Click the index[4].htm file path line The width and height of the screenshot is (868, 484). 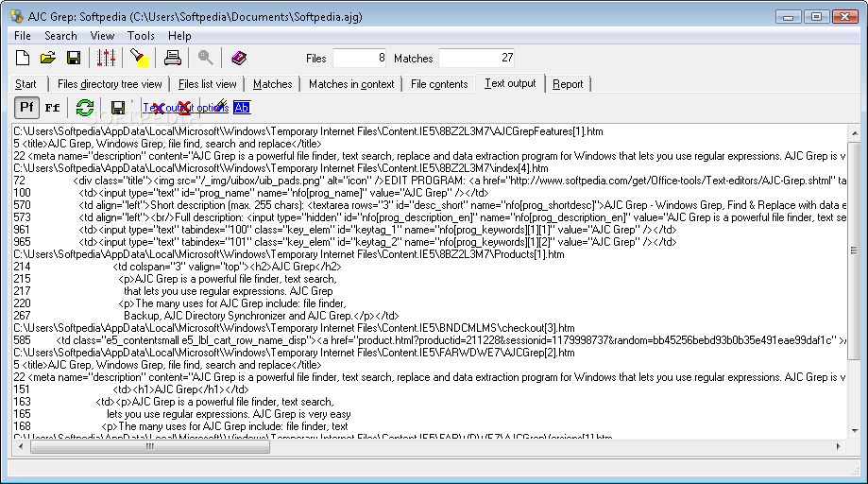[281, 168]
